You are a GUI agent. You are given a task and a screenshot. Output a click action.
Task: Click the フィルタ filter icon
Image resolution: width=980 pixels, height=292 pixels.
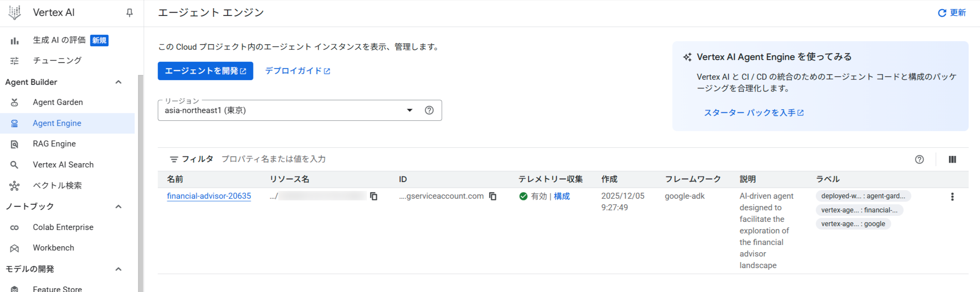[x=174, y=159]
